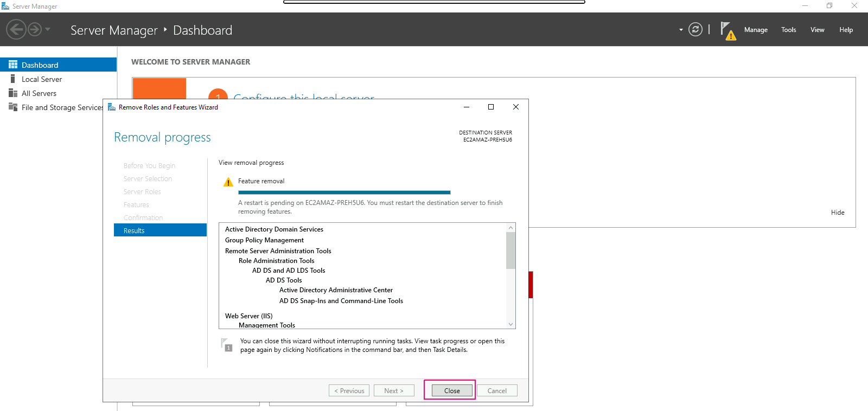This screenshot has height=411, width=868.
Task: Click Active Directory Administrative Center entry
Action: coord(336,290)
